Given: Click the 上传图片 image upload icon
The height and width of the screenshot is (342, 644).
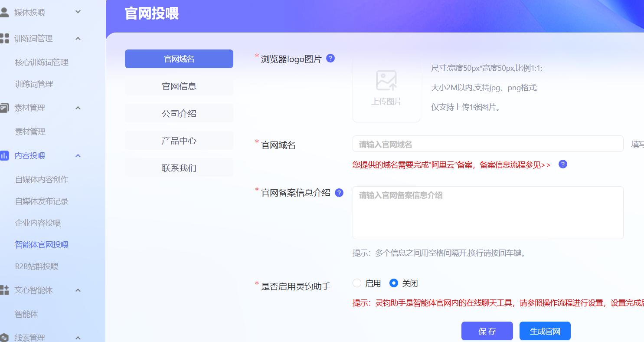Looking at the screenshot, I should coord(386,81).
